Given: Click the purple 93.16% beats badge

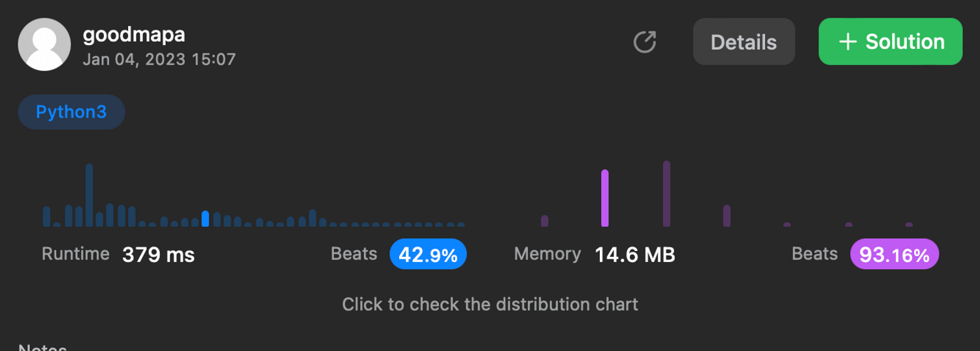Looking at the screenshot, I should [x=894, y=254].
